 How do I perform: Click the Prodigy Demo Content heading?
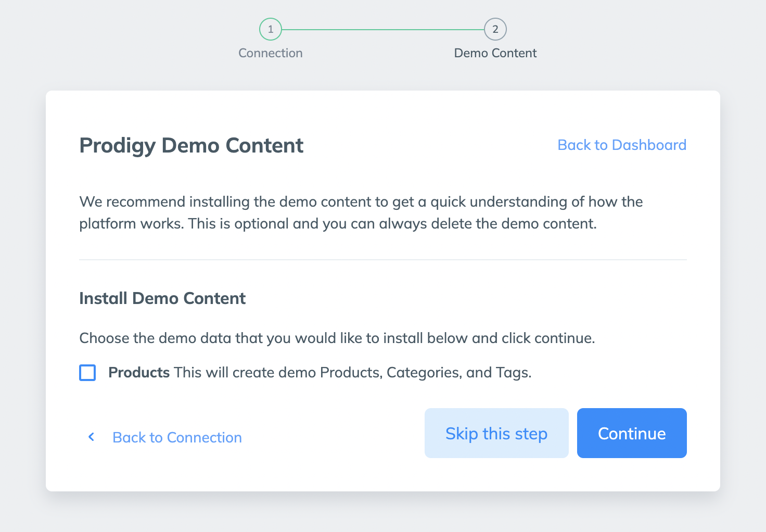pos(191,146)
